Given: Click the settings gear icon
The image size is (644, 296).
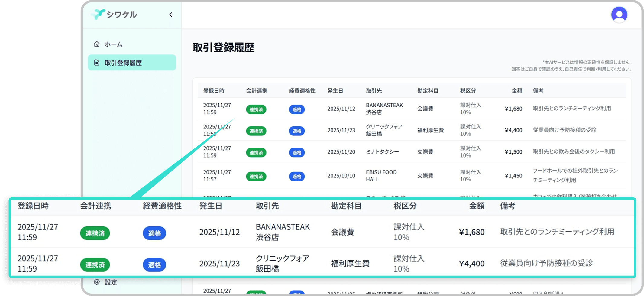Looking at the screenshot, I should [97, 282].
